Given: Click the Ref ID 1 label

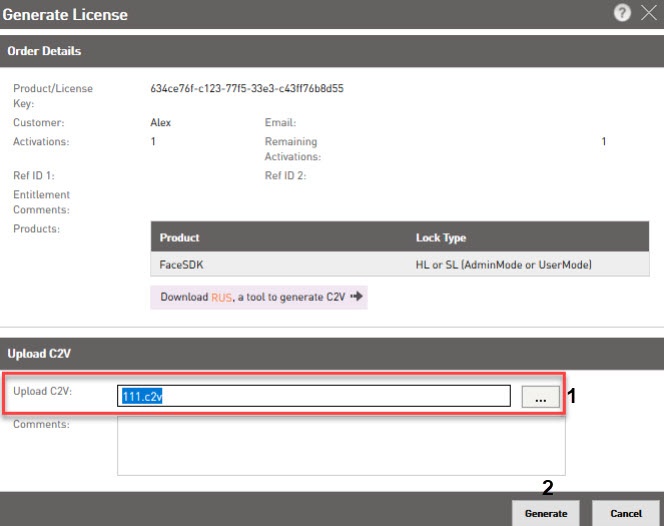Looking at the screenshot, I should coord(34,175).
